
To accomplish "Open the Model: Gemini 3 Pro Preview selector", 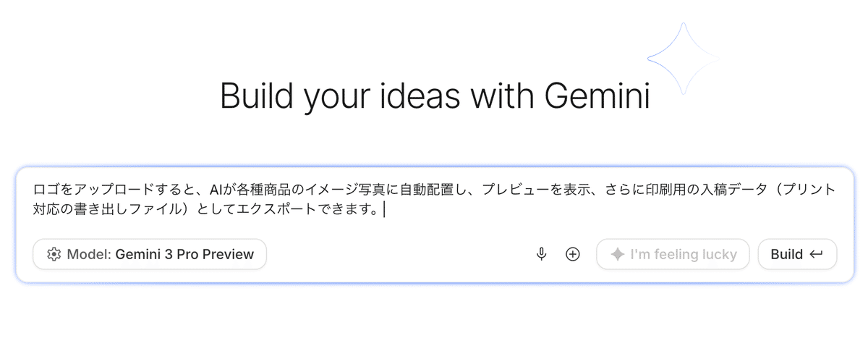I will tap(150, 254).
